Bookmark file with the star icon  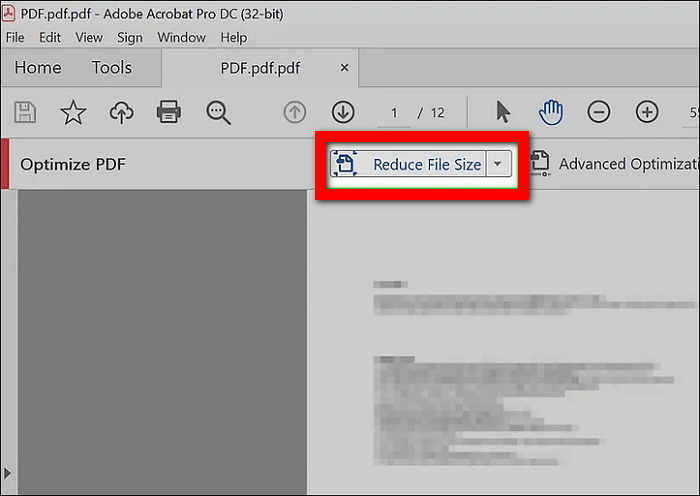point(73,112)
